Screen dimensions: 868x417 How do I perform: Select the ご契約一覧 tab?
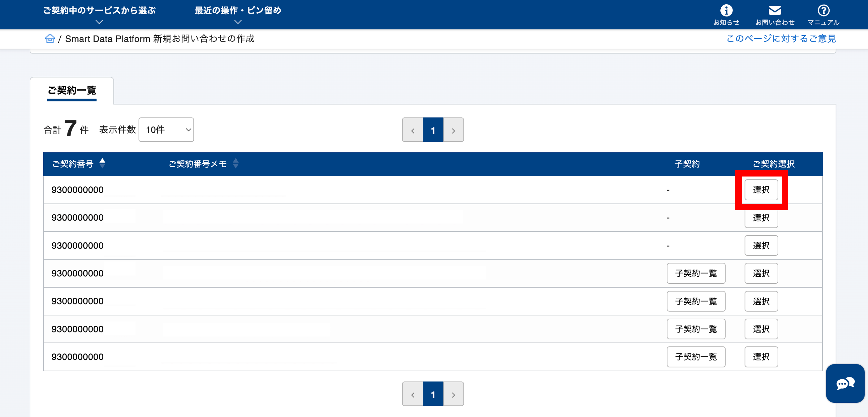point(72,90)
